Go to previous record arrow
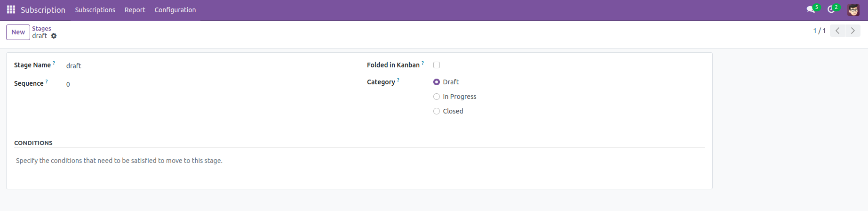 coord(837,31)
